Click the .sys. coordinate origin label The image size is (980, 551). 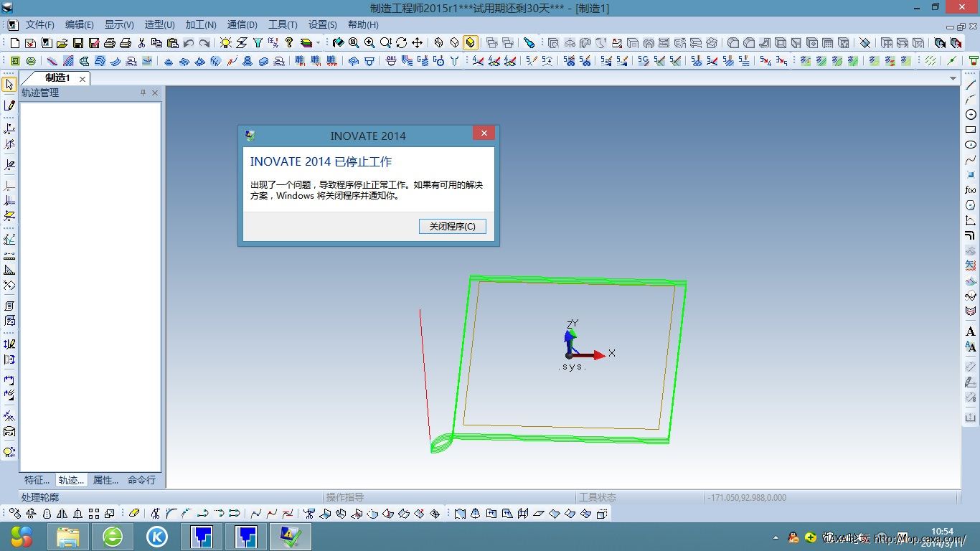tap(572, 367)
